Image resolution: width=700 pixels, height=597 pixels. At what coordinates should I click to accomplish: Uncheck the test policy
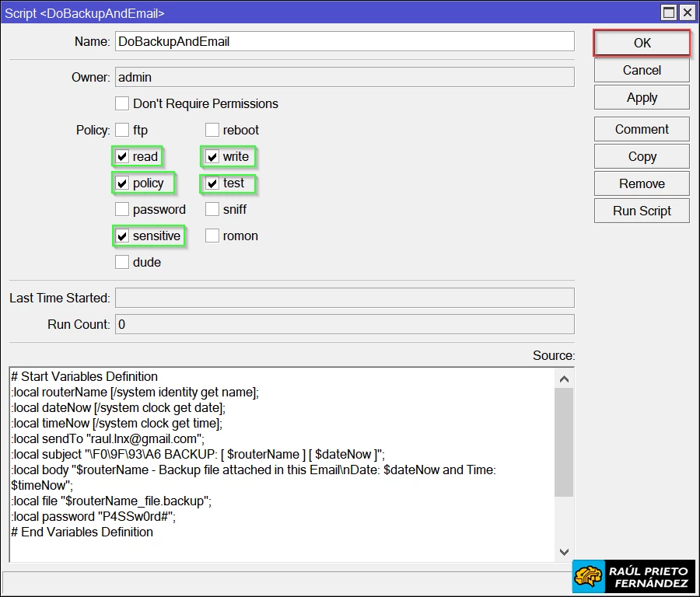tap(212, 183)
